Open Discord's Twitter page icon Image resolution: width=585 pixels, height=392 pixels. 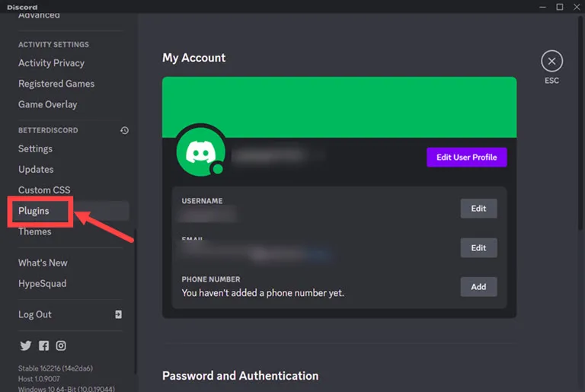(x=25, y=346)
